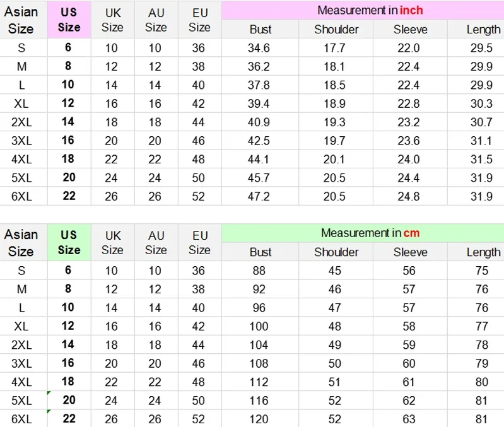Image resolution: width=504 pixels, height=427 pixels.
Task: Click the Sleeve value 24.8 cell
Action: point(410,196)
